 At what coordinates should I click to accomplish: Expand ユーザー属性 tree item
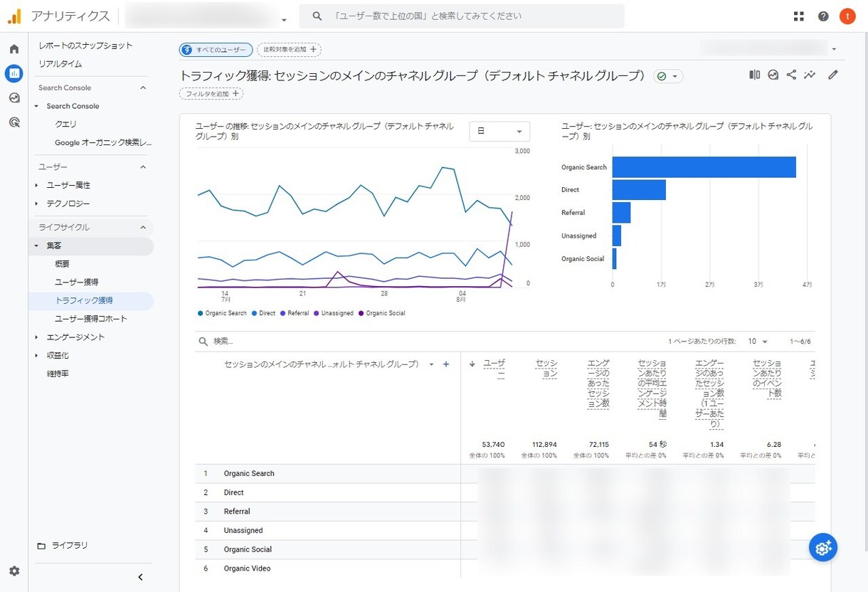tap(36, 185)
